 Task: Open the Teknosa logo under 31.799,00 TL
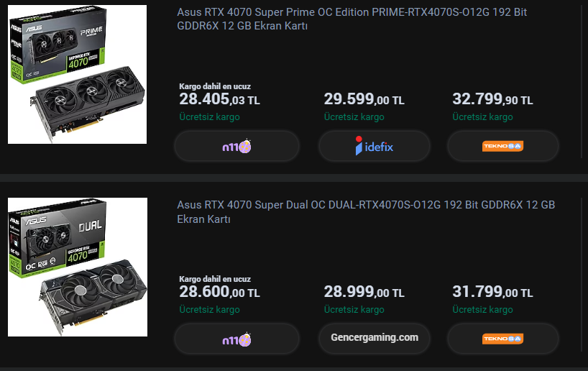[x=502, y=339]
